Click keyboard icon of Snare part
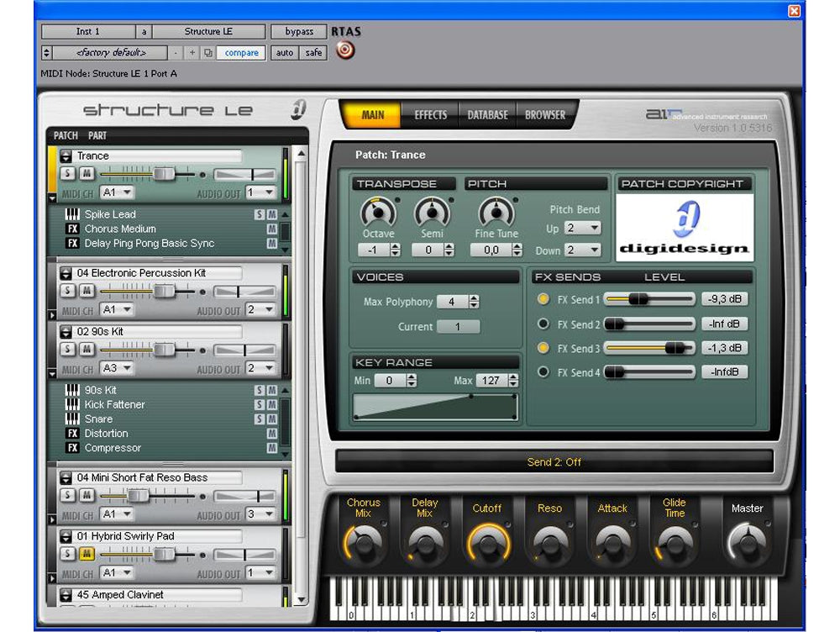840x632 pixels. pos(72,419)
